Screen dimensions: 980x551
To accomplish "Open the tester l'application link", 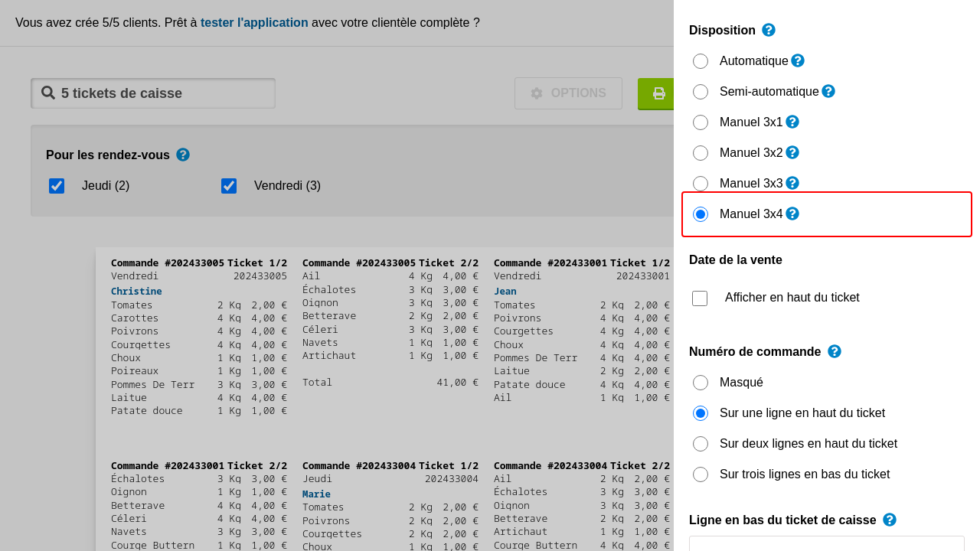I will coord(254,23).
